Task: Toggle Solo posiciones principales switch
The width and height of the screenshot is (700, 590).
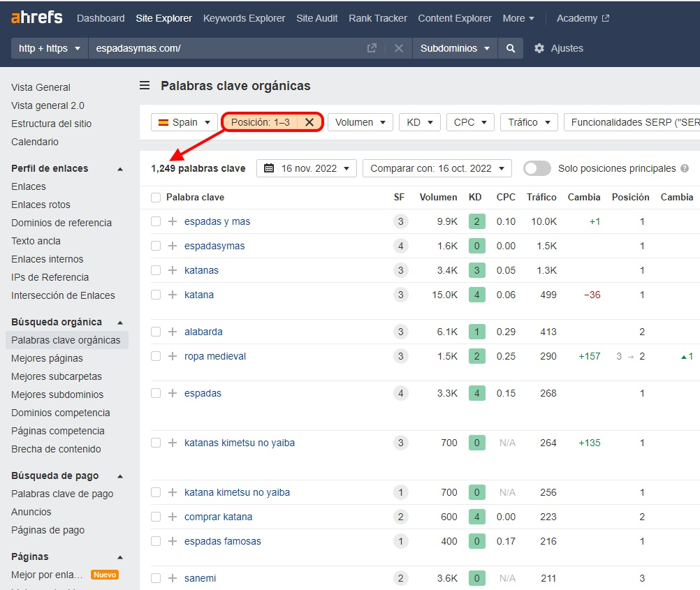Action: click(537, 168)
